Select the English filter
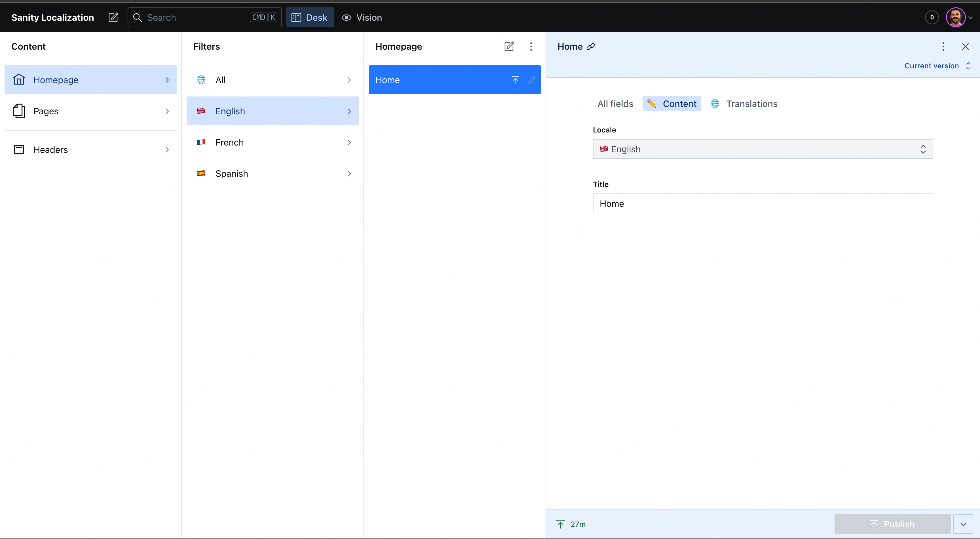980x539 pixels. click(273, 111)
